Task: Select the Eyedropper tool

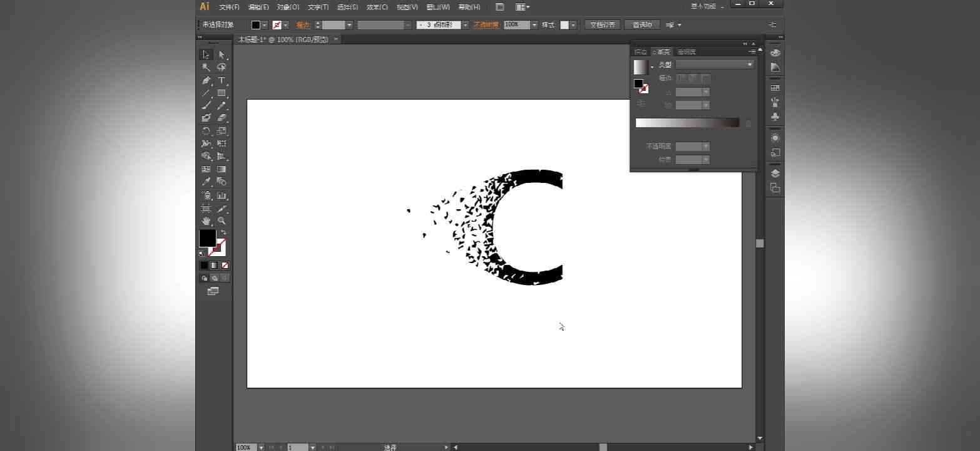Action: [x=206, y=182]
